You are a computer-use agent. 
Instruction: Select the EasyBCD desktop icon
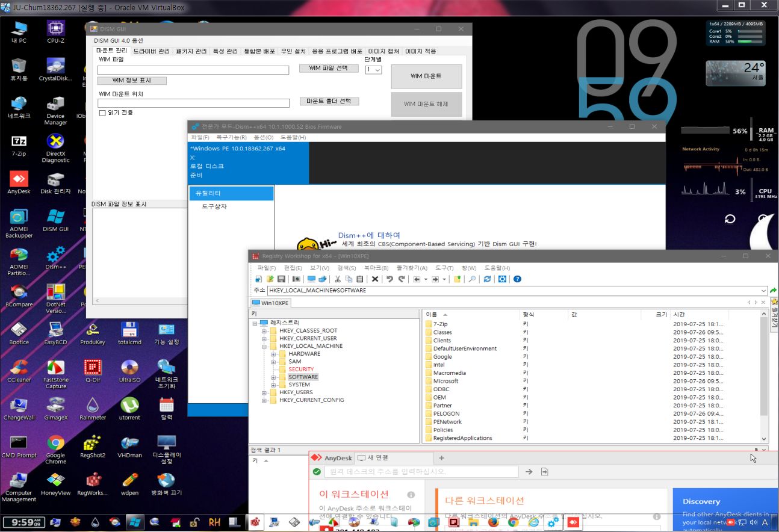point(55,334)
